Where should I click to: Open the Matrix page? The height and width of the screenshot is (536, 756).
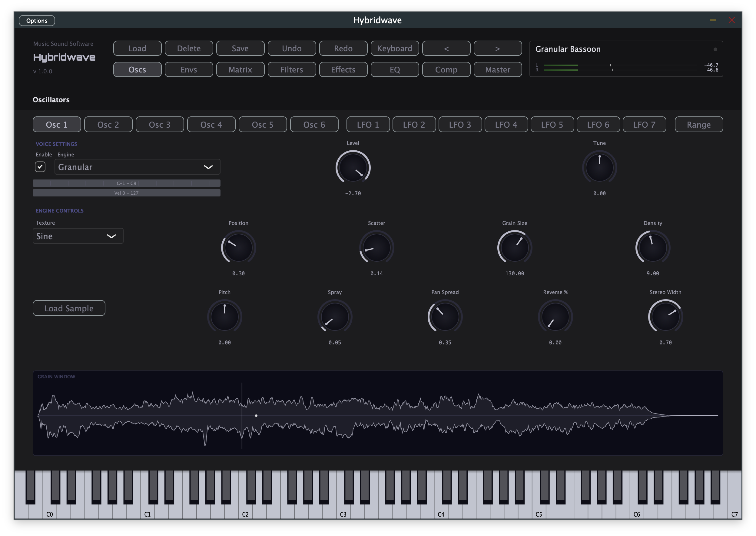click(240, 70)
